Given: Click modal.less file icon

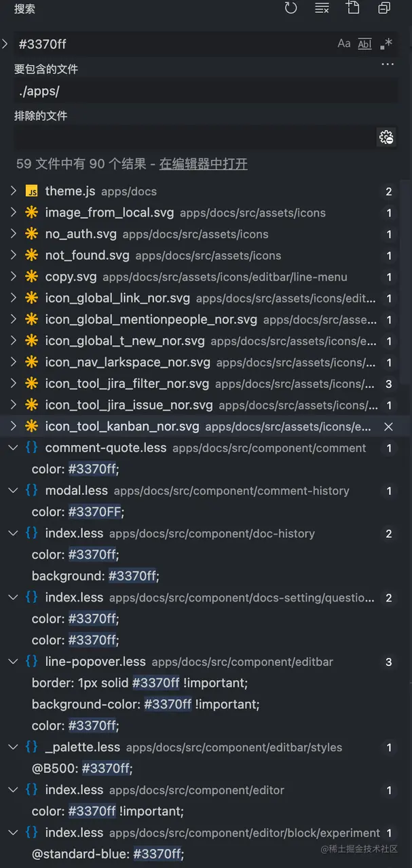Looking at the screenshot, I should coord(31,491).
